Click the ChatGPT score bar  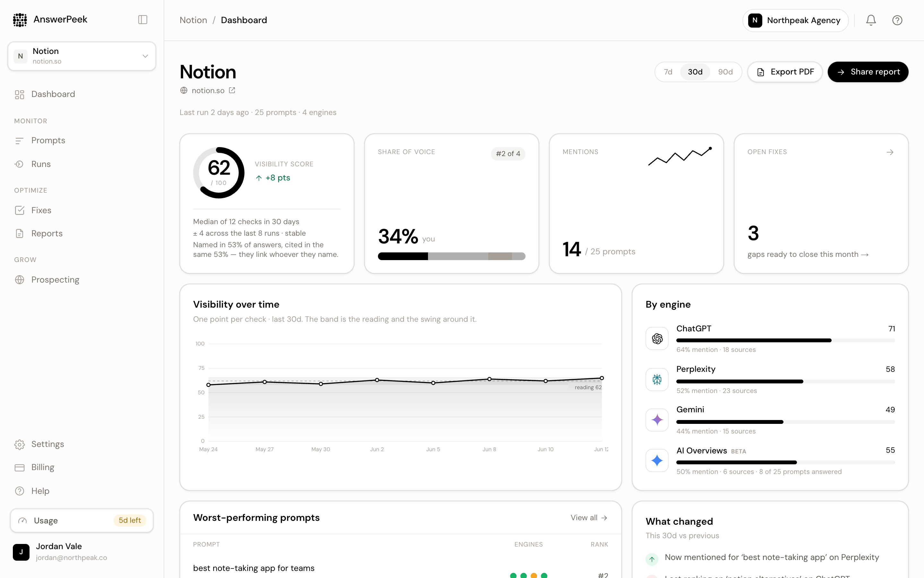[x=785, y=340]
